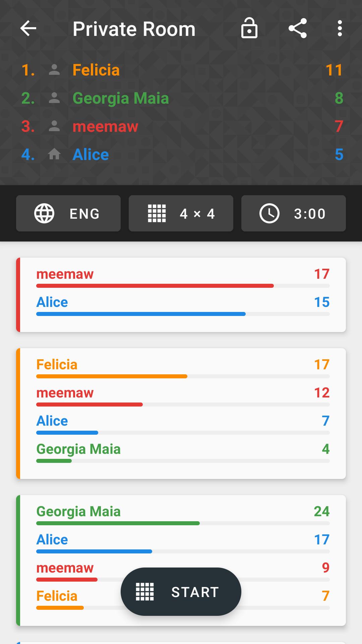Open the round card where meemaw scored 17
The width and height of the screenshot is (362, 644).
click(x=181, y=294)
